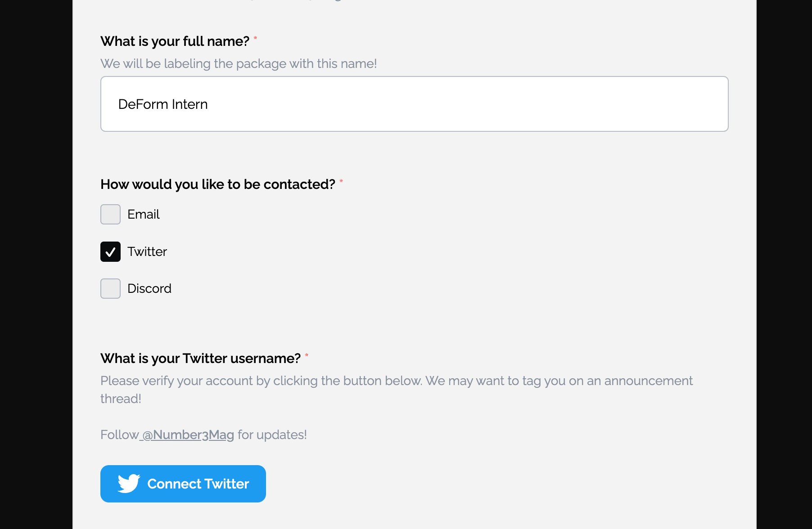Enable the Discord contact checkbox

coord(110,288)
